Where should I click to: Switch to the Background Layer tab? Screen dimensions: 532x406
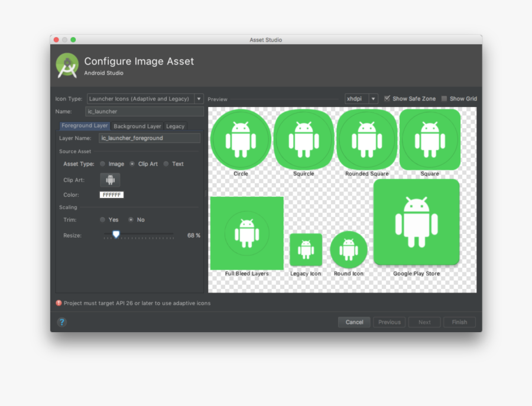coord(137,126)
